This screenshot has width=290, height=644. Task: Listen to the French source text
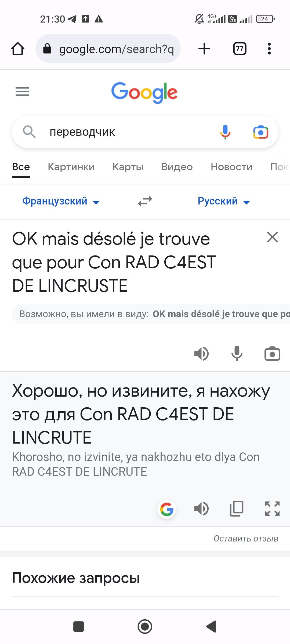coord(201,354)
